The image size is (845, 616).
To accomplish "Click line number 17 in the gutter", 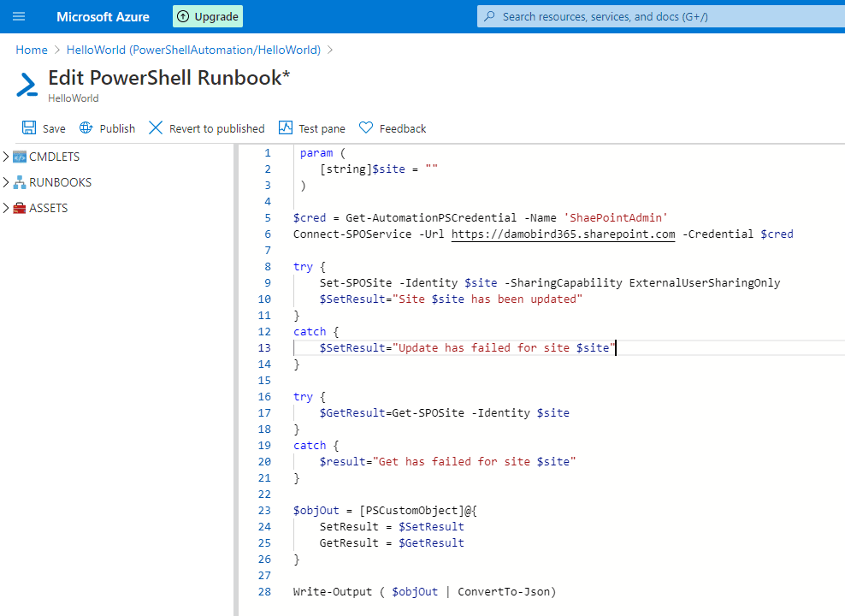I will coord(263,412).
